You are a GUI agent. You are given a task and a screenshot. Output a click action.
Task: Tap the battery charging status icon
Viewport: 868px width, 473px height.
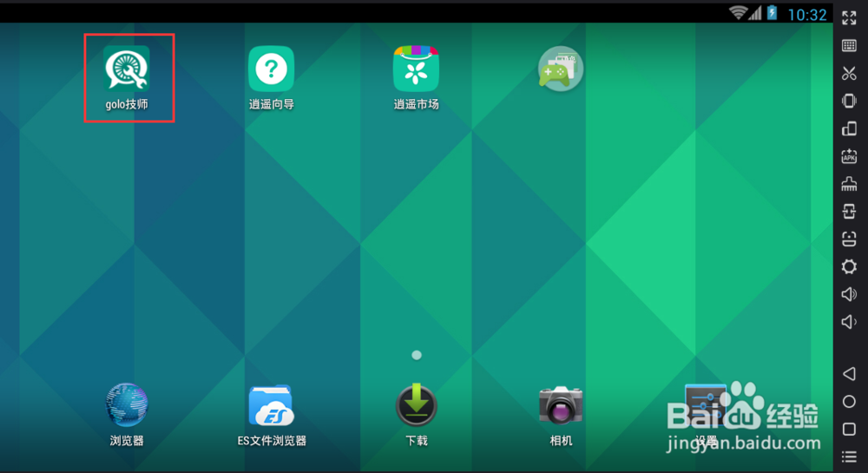click(772, 13)
